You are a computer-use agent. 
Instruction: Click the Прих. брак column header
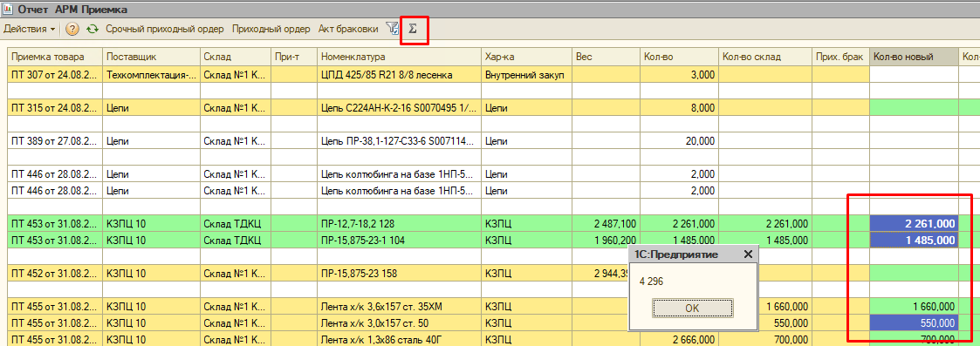840,57
